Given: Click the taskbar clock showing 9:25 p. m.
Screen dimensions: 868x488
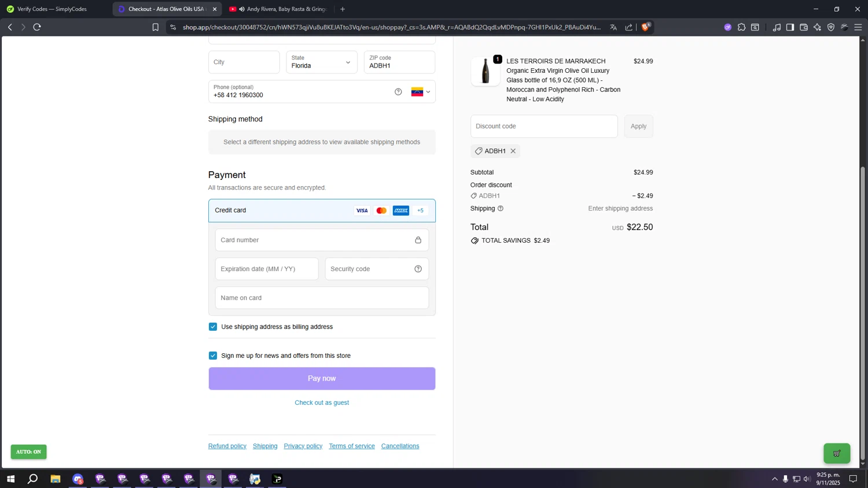Looking at the screenshot, I should tap(828, 479).
